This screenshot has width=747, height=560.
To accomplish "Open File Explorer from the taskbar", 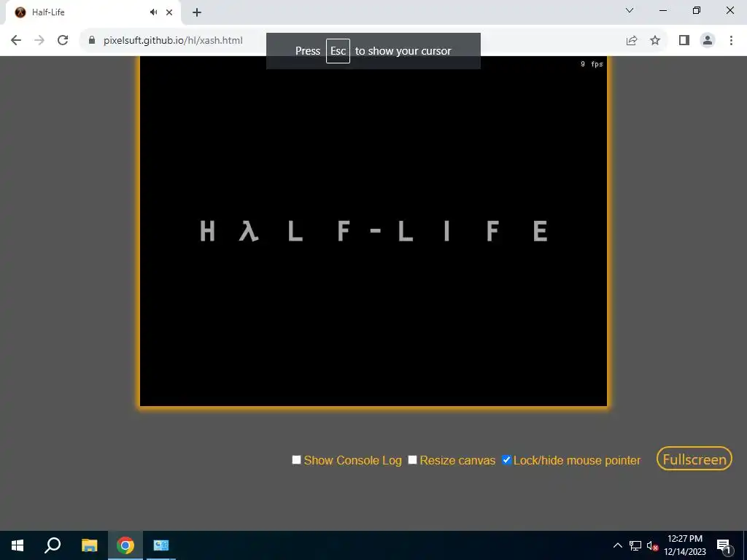I will tap(89, 545).
